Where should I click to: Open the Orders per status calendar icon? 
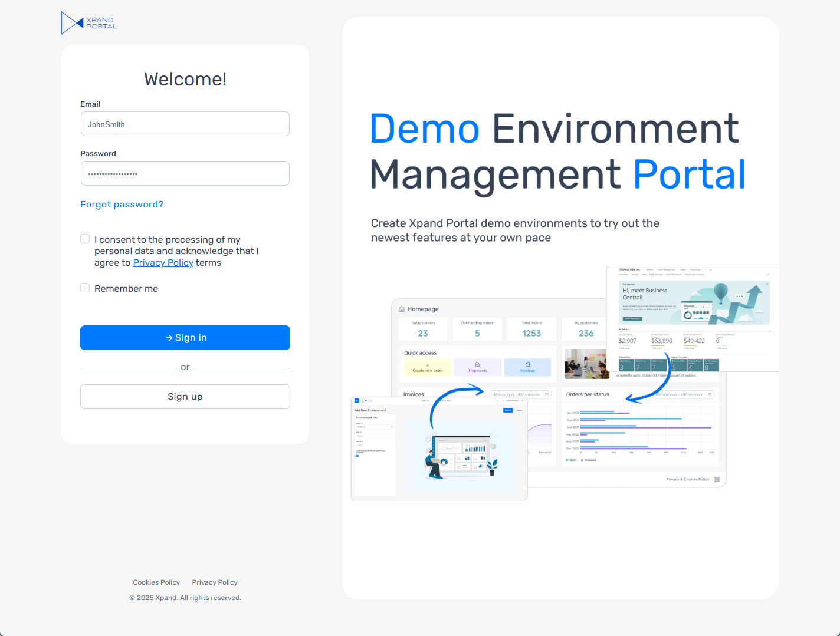click(x=710, y=394)
